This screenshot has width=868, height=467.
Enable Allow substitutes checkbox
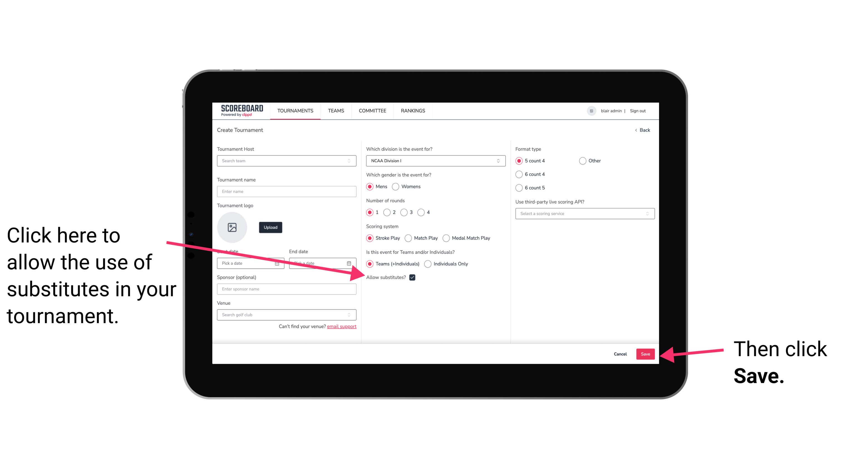click(414, 277)
